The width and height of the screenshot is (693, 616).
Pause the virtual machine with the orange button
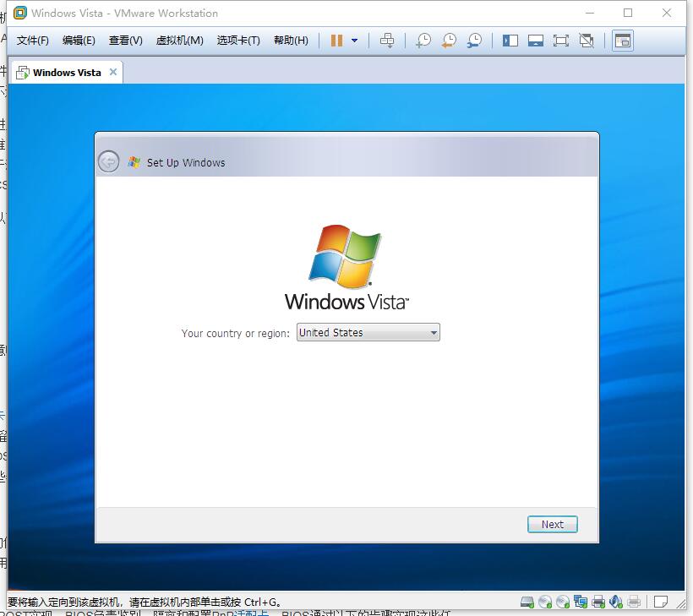(x=336, y=41)
